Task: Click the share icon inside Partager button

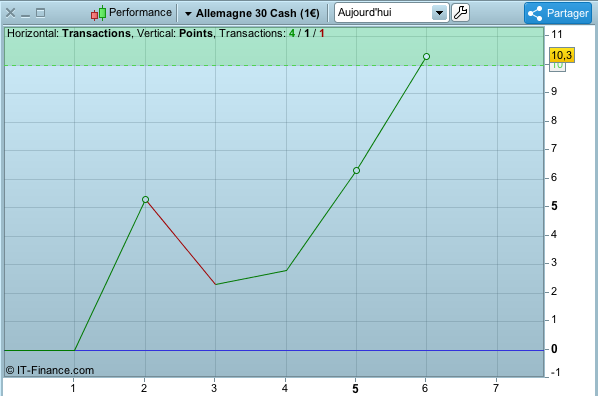Action: coord(535,13)
